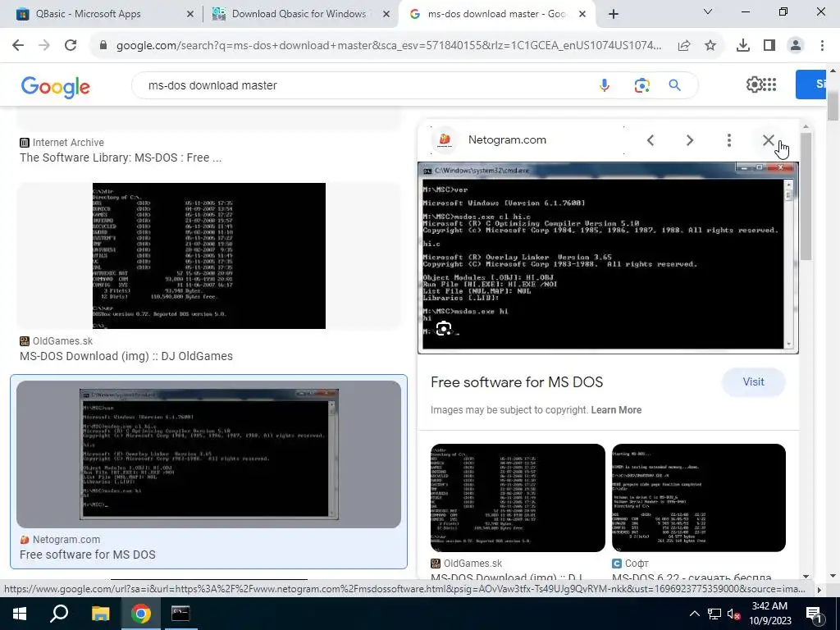Select highlighted Netogram cmd thumbnail

209,454
